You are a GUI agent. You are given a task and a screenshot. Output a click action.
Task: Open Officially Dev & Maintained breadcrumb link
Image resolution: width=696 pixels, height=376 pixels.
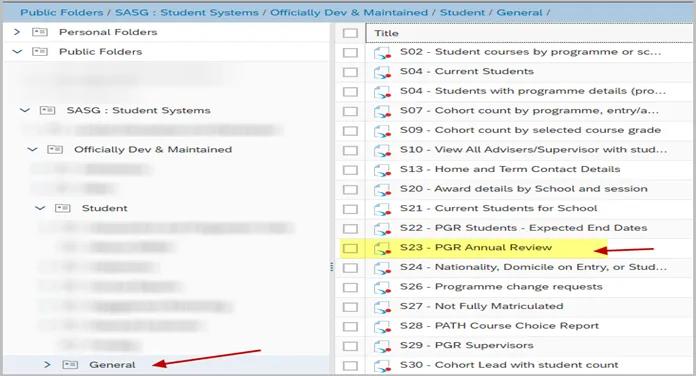(349, 12)
